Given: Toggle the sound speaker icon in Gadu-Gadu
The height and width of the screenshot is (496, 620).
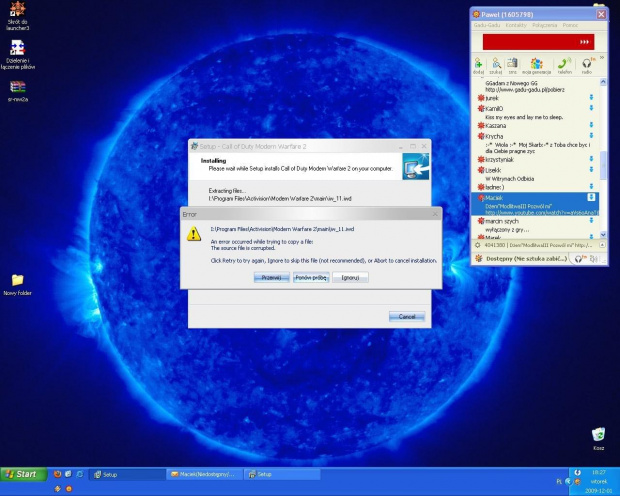Looking at the screenshot, I should coord(593,259).
